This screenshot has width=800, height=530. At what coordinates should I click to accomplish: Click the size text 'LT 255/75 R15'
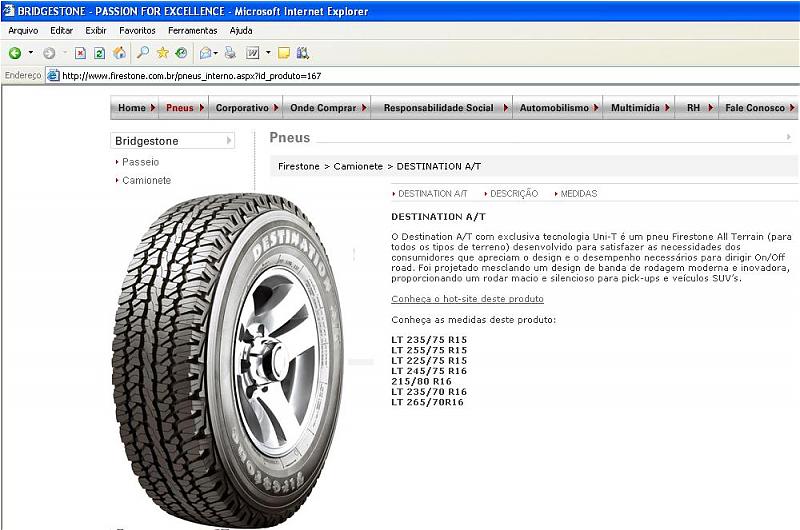pyautogui.click(x=429, y=350)
